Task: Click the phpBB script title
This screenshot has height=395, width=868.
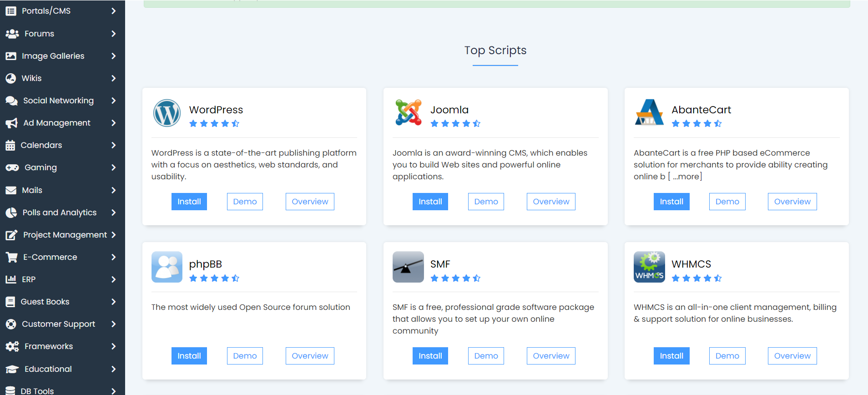Action: [206, 264]
